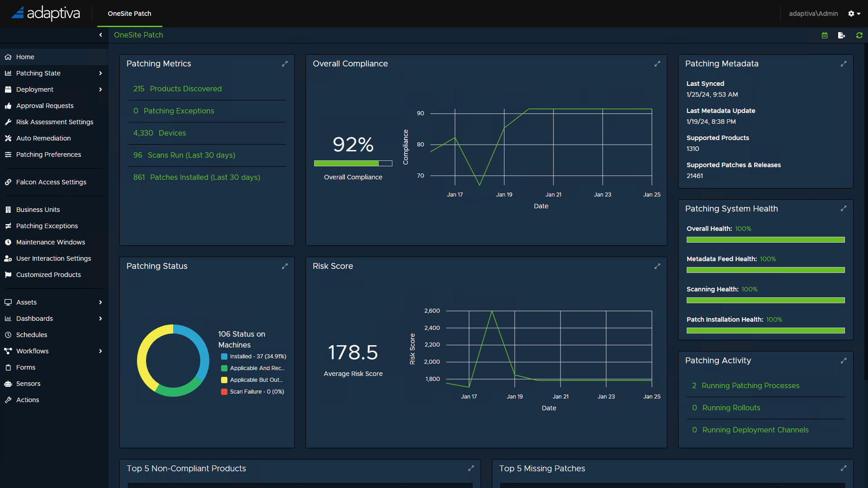Toggle the Applicable But Out legend item
The width and height of the screenshot is (868, 488).
point(252,380)
